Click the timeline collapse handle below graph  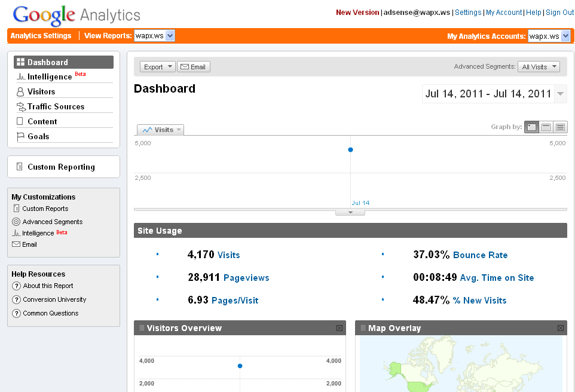(350, 212)
